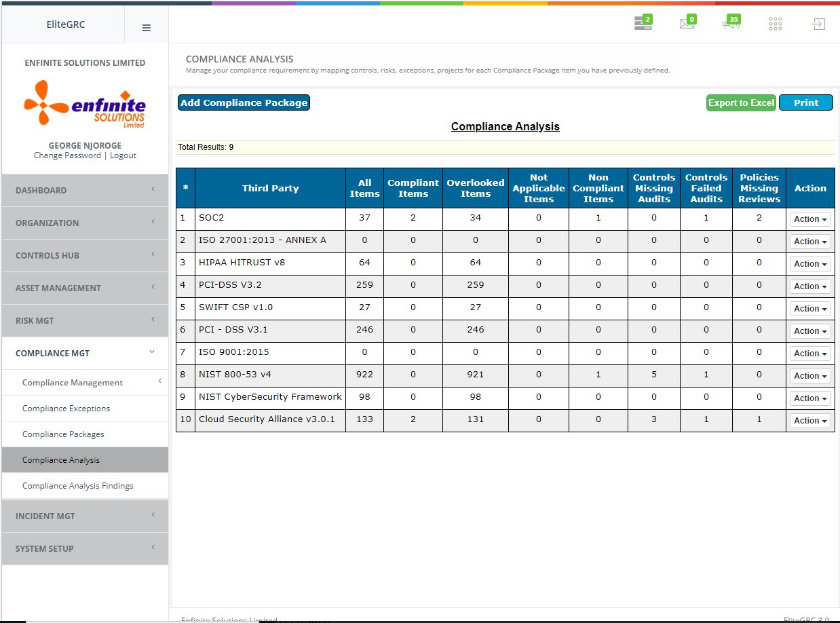Viewport: 840px width, 623px height.
Task: Open Action dropdown for ISO 27001:2013 row
Action: [x=810, y=242]
